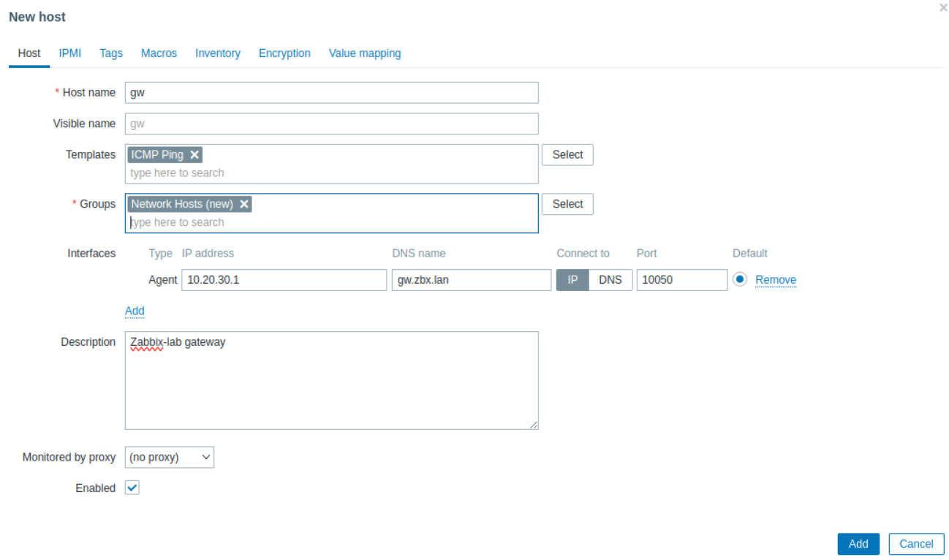Click the ICMP Ping template label
This screenshot has height=560, width=949.
[x=157, y=154]
